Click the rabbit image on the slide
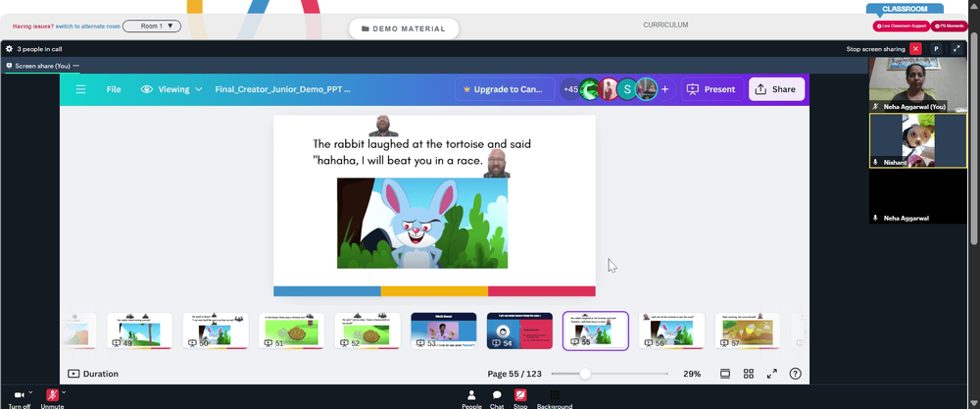 (x=422, y=224)
